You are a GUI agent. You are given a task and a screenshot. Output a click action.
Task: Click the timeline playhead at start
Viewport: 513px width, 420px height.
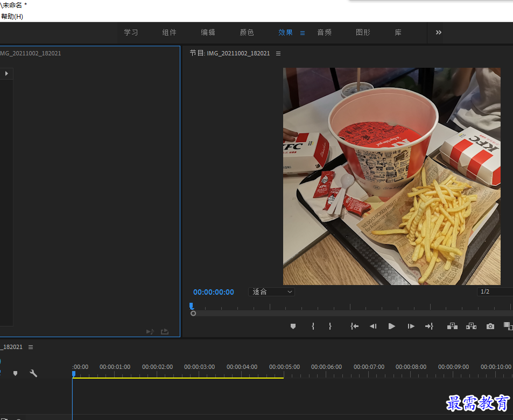coord(74,374)
